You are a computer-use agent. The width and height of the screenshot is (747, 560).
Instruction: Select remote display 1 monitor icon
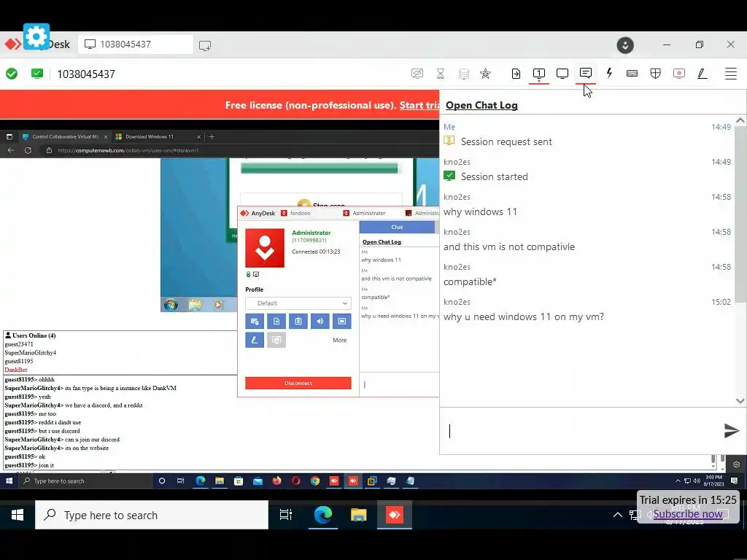(539, 74)
